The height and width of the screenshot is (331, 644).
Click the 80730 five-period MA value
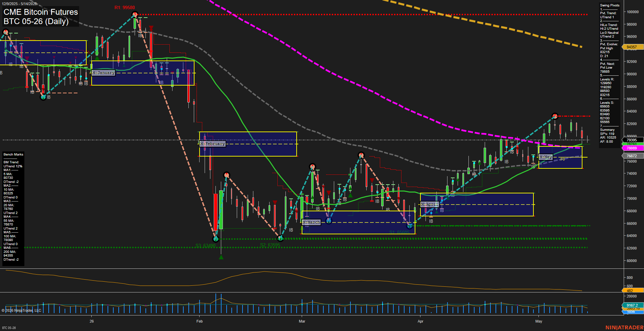point(8,178)
